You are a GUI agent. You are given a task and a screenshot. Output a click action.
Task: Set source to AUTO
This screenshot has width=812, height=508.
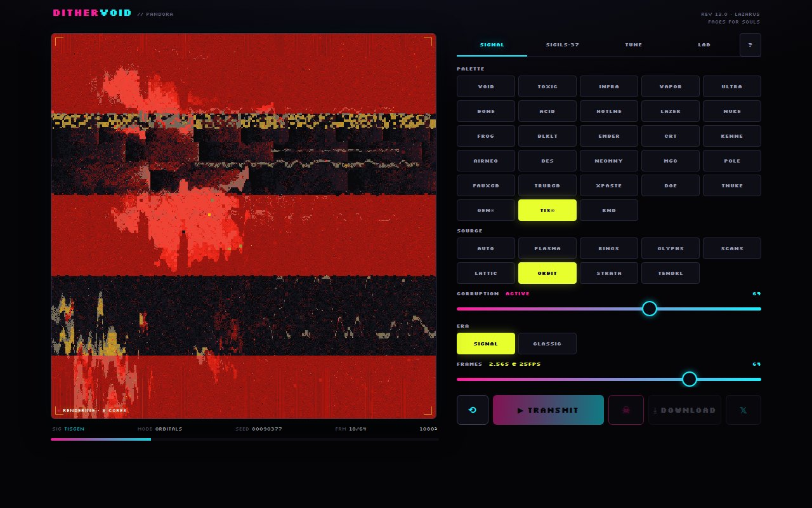click(x=486, y=248)
